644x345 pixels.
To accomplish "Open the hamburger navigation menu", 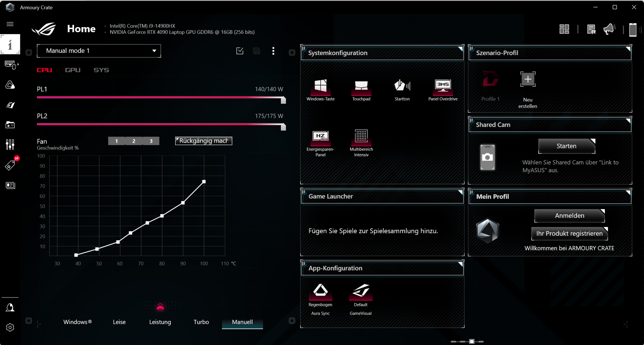I will 10,24.
